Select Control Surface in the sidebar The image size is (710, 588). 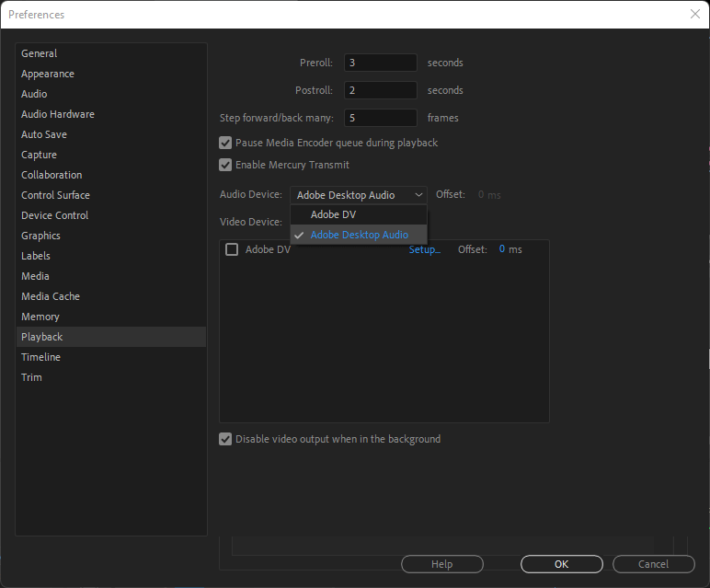click(111, 195)
